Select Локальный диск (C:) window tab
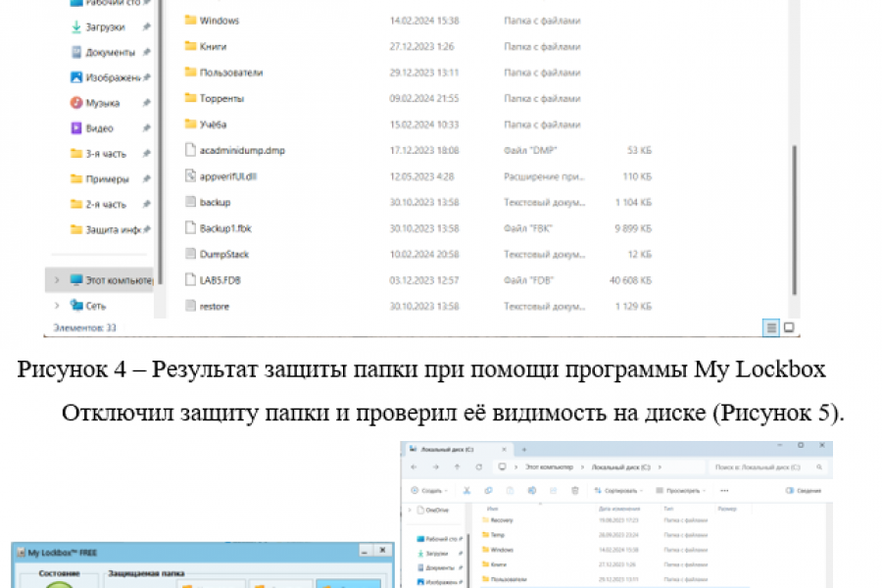Screen dimensions: 882x588 tap(459, 449)
